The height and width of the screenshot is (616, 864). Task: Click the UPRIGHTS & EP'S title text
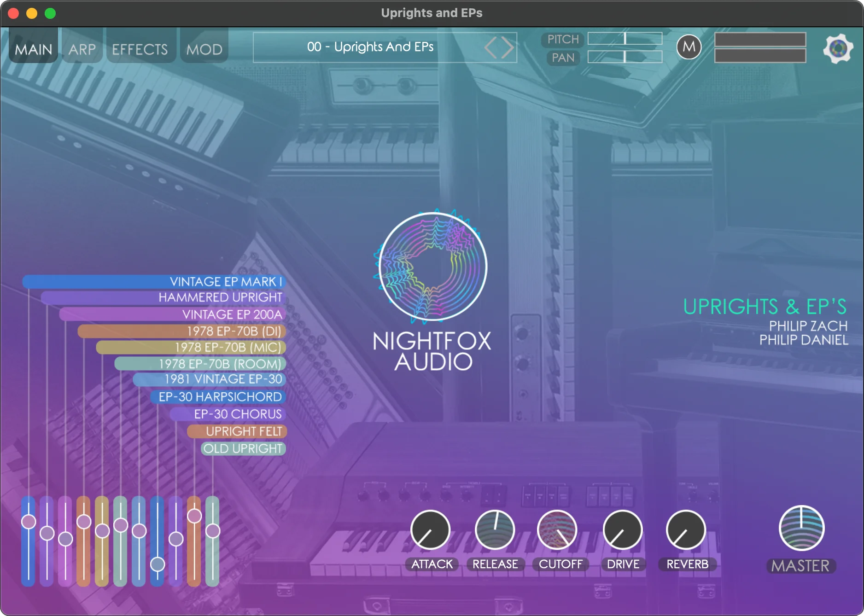tap(765, 307)
